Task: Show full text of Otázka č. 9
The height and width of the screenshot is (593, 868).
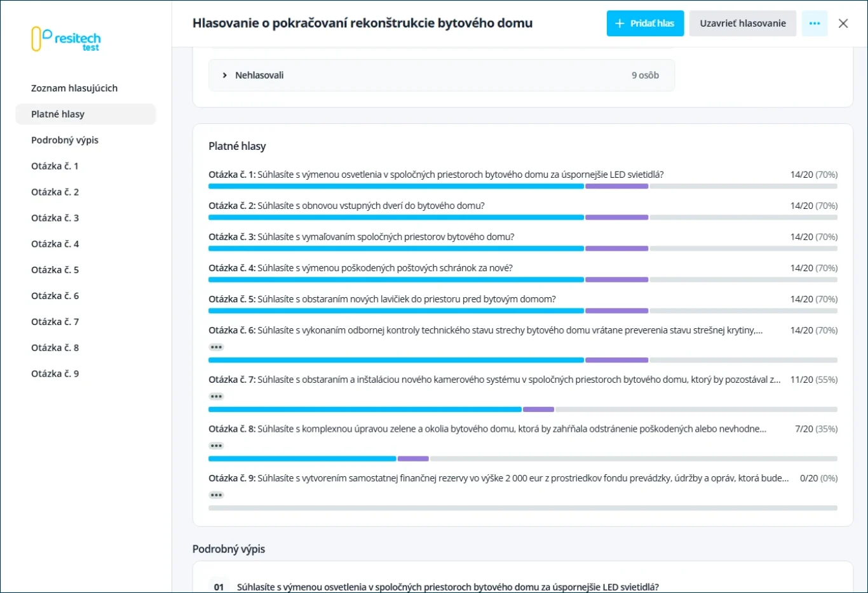Action: pos(217,495)
